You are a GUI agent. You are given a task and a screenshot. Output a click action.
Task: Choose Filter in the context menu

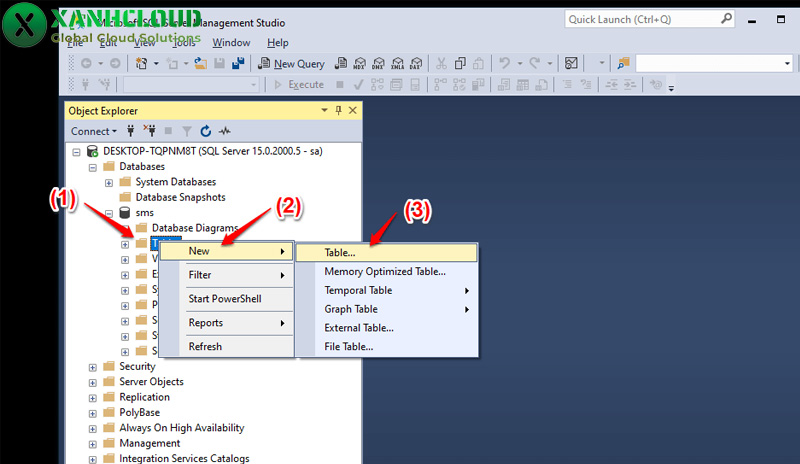point(227,275)
